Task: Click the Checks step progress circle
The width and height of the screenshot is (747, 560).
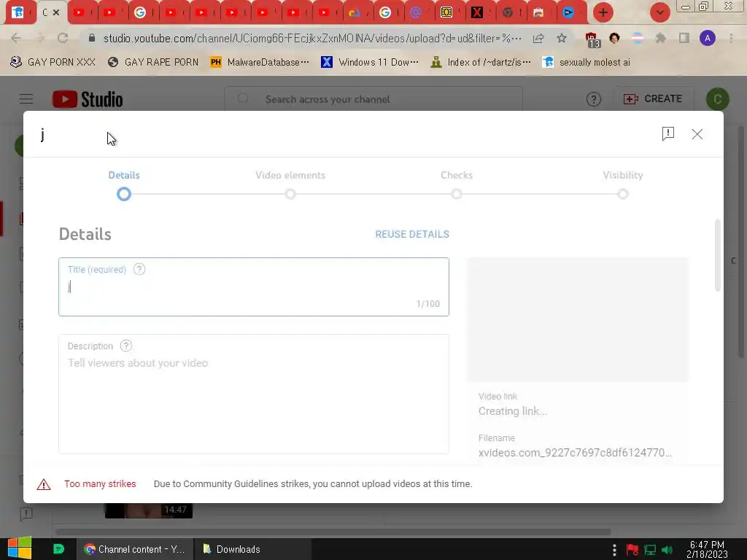Action: 457,194
